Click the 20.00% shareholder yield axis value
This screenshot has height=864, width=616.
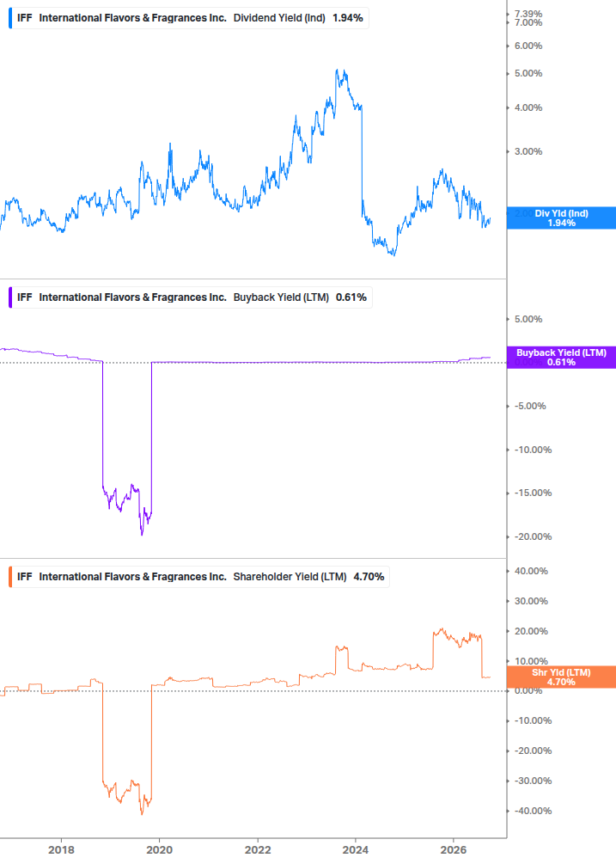pyautogui.click(x=531, y=632)
